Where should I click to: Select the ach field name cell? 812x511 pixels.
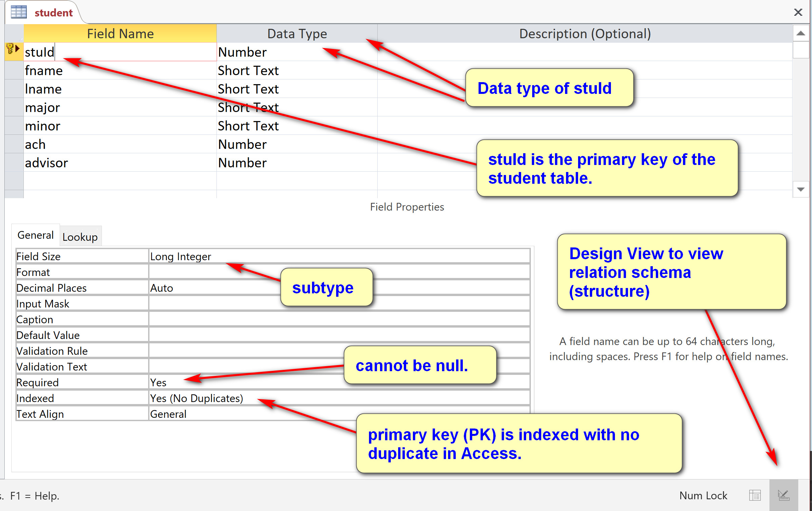[x=120, y=145]
